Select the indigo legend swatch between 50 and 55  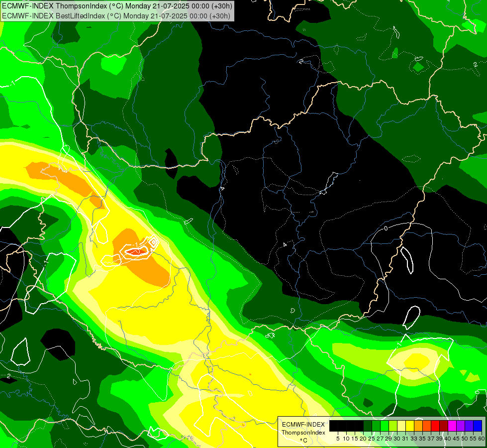coord(469,426)
